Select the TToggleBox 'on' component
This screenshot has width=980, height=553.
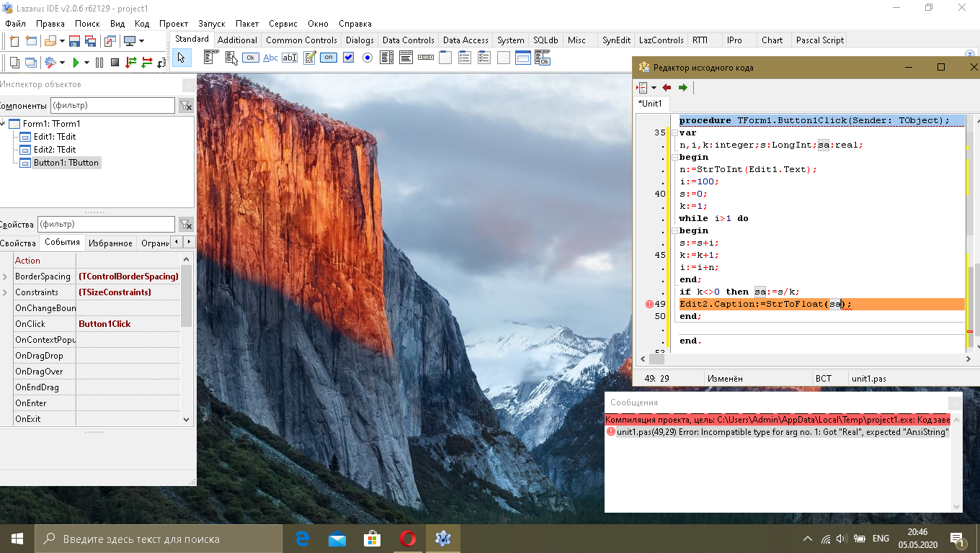(329, 58)
